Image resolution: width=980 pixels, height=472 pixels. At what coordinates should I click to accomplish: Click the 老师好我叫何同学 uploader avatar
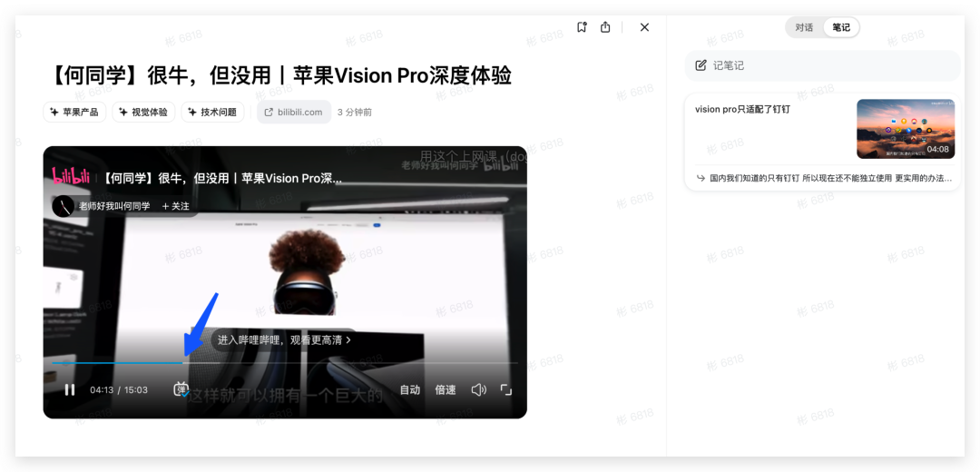64,206
